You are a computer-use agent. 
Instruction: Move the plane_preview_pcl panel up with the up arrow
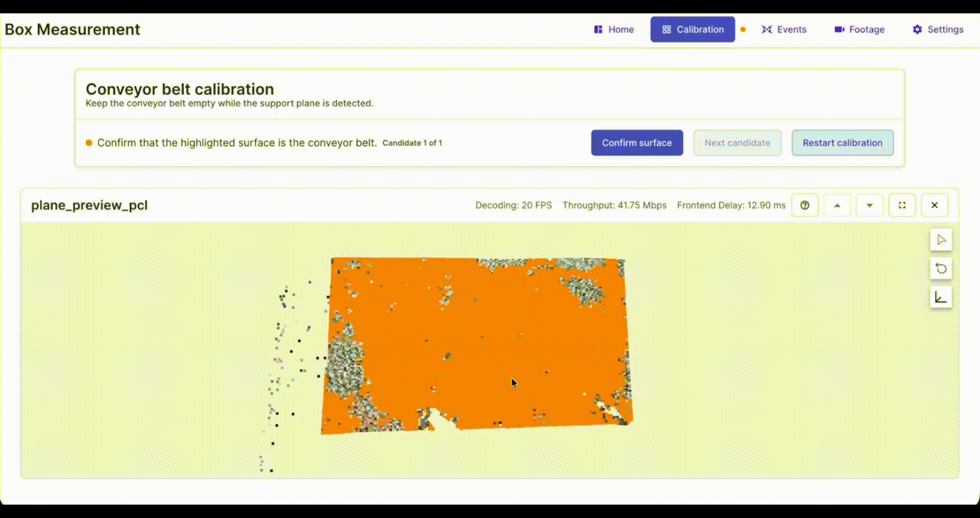click(837, 205)
